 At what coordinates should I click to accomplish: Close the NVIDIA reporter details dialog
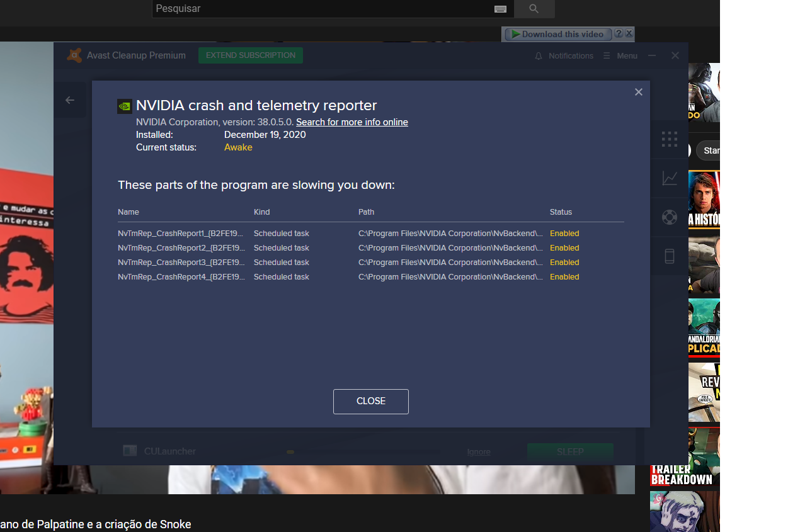point(638,92)
